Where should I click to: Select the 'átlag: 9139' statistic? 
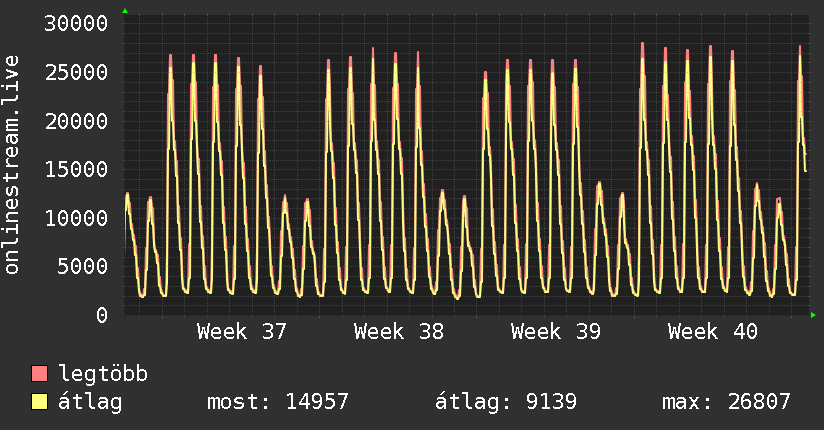[x=506, y=402]
